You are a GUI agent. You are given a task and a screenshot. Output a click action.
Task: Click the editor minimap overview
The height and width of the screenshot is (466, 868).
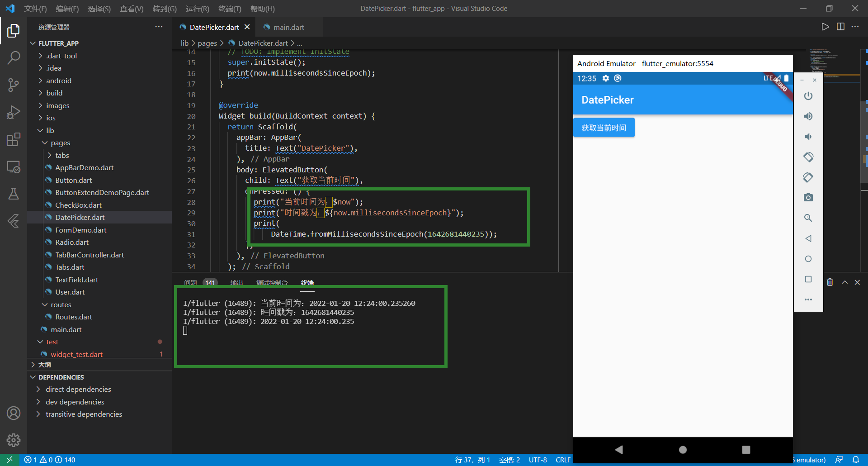click(834, 66)
